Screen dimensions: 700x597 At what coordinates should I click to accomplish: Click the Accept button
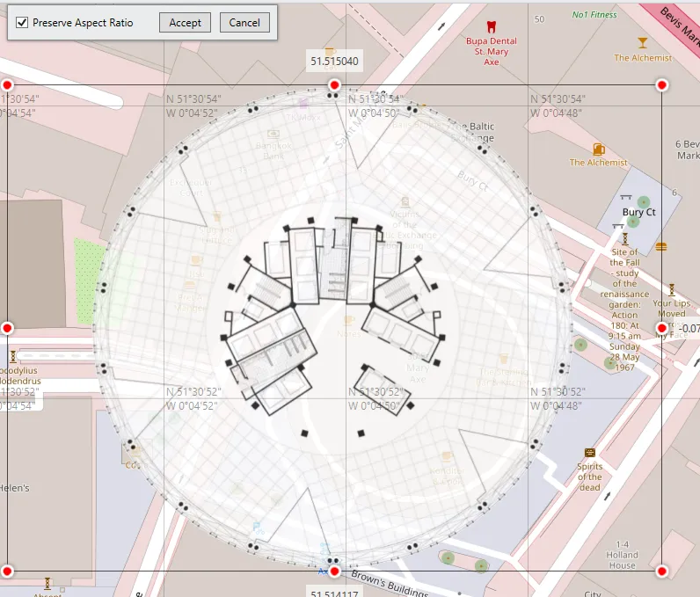point(185,22)
